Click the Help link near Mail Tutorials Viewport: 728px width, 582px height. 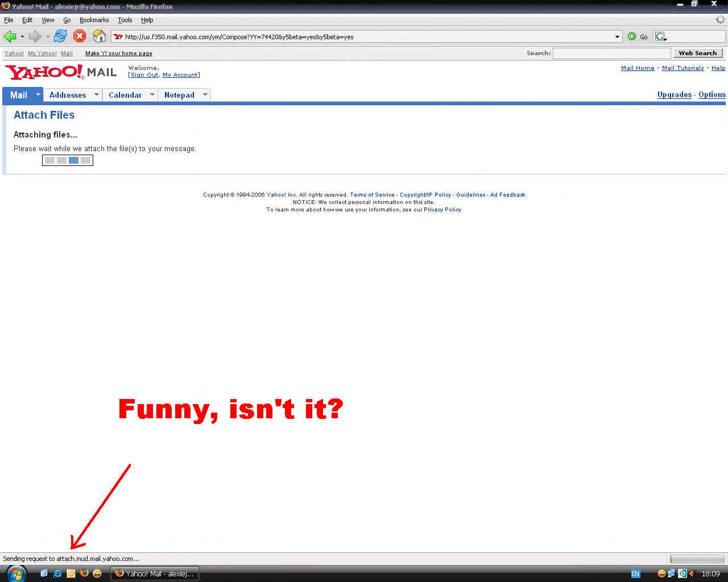click(x=718, y=68)
